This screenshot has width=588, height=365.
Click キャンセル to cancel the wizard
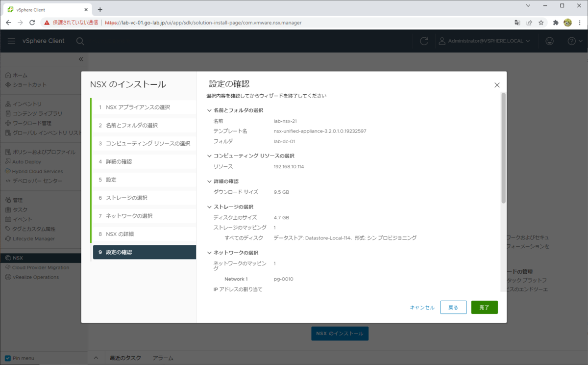click(422, 308)
